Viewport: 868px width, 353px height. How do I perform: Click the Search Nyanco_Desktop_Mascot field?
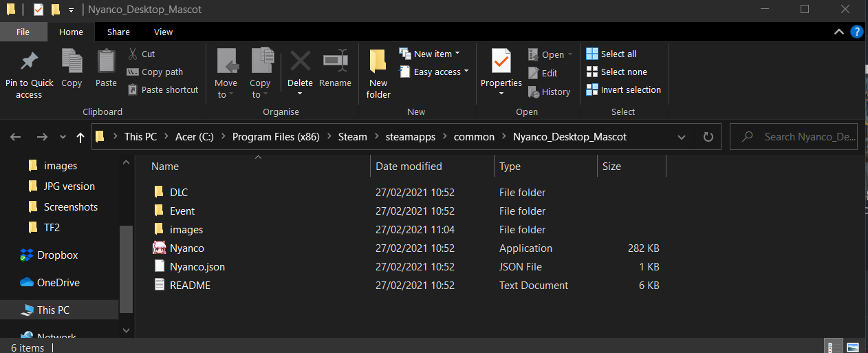(801, 137)
